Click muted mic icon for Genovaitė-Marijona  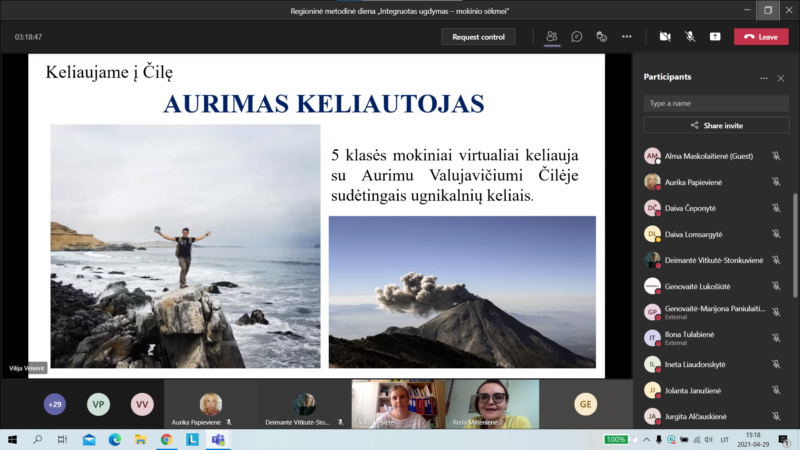point(776,312)
